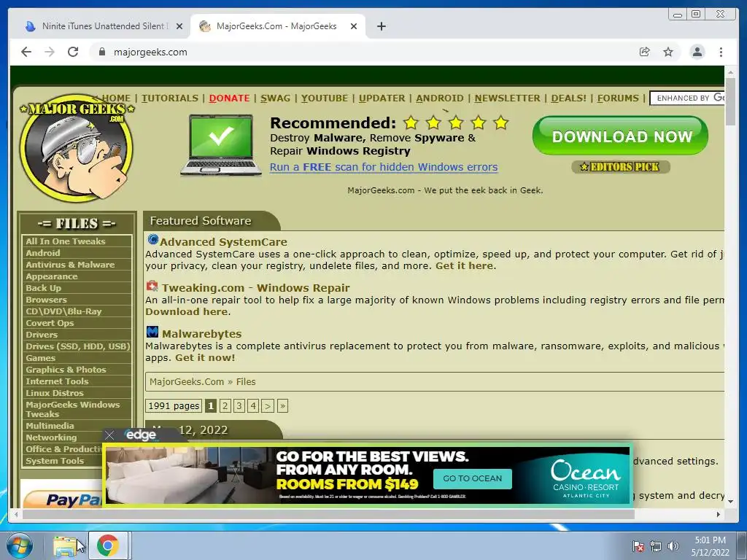The height and width of the screenshot is (560, 747).
Task: Open the FORUMS menu link
Action: click(618, 98)
